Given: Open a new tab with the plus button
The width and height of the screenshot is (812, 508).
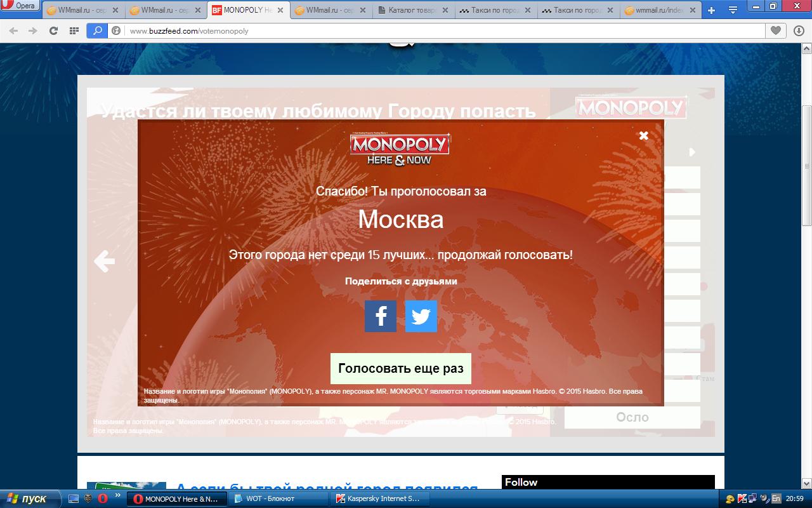Looking at the screenshot, I should click(x=711, y=10).
